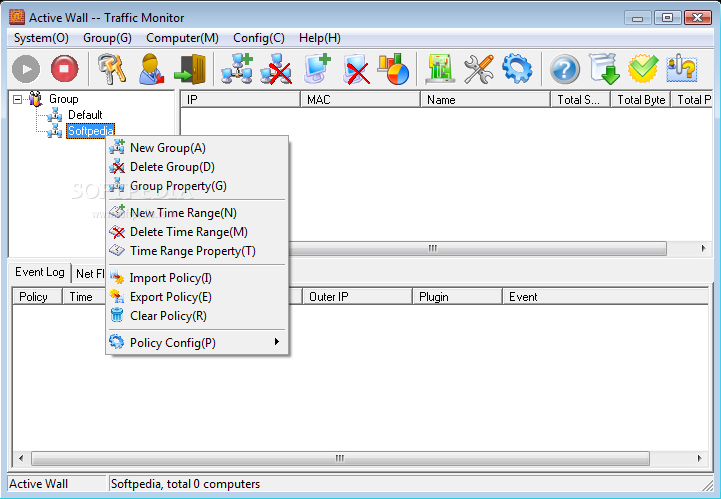Click the event log scroll left arrow
The image size is (721, 499).
click(21, 459)
